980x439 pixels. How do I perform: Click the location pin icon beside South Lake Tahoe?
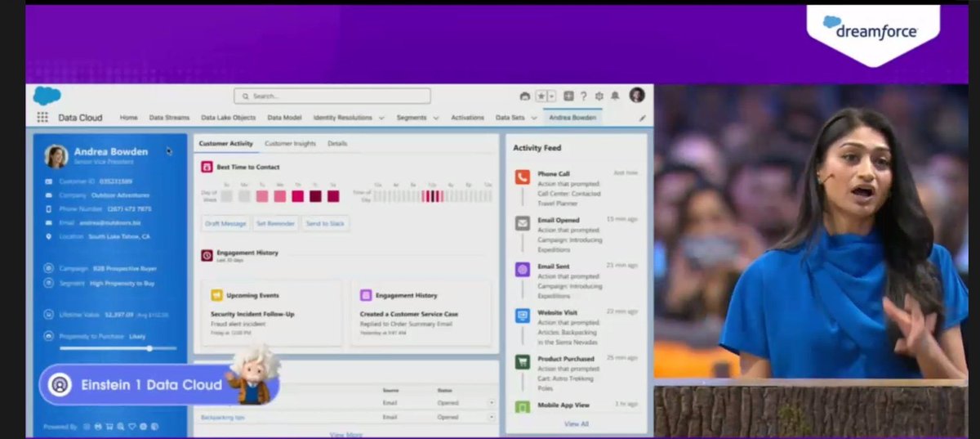pos(49,236)
